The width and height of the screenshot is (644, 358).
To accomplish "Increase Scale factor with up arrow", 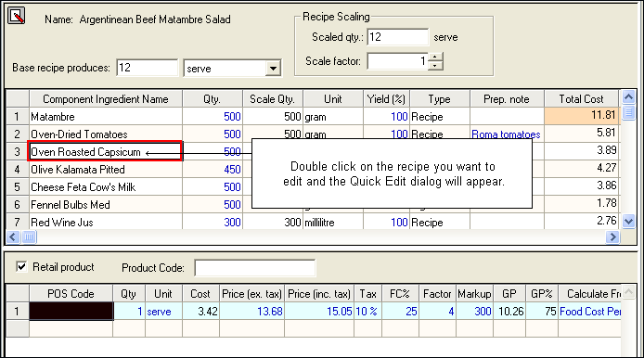I will click(x=435, y=58).
